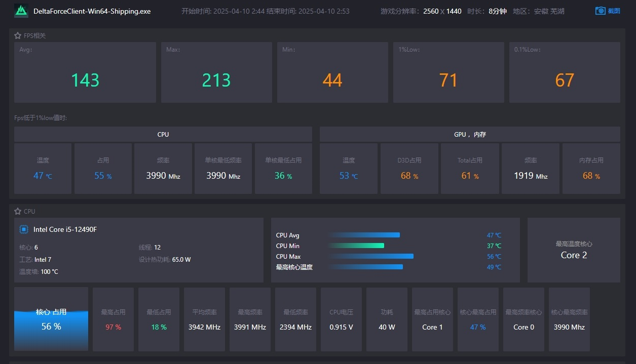Click the CPU Max temperature bar
Screen dimensions: 636x364
(371, 256)
